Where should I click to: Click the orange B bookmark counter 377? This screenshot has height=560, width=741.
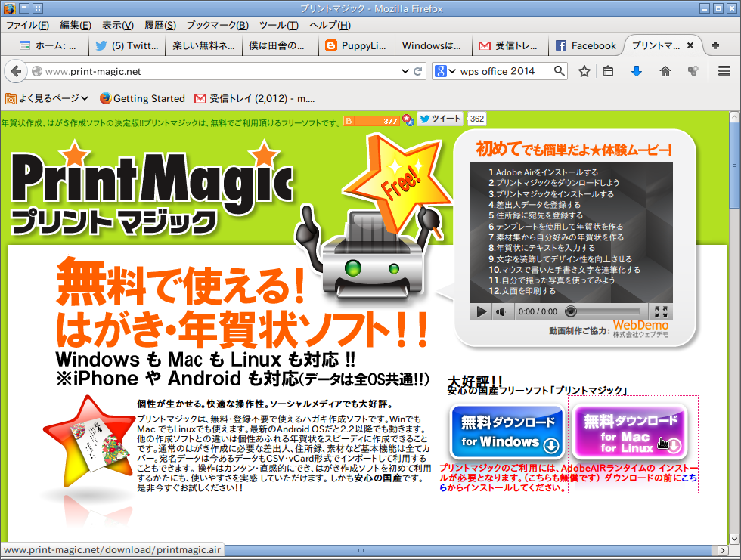pos(371,120)
